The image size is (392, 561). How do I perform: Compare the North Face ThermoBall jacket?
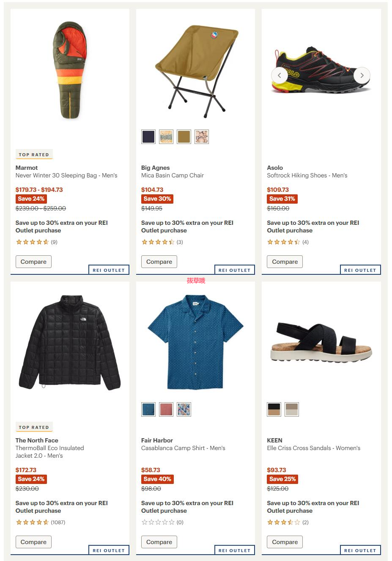tap(33, 542)
